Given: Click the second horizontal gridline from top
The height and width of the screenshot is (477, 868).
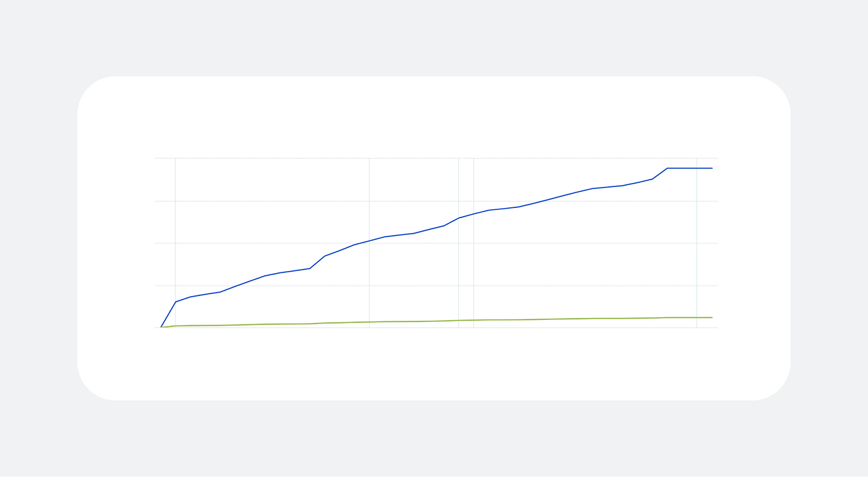Looking at the screenshot, I should tap(436, 201).
